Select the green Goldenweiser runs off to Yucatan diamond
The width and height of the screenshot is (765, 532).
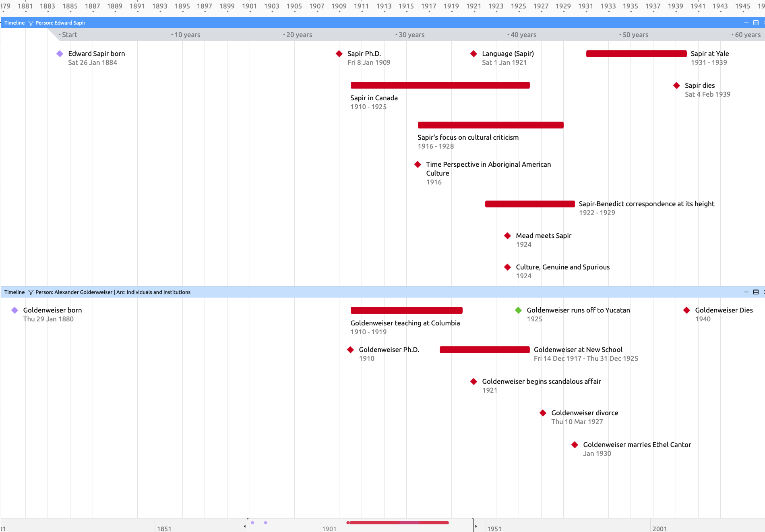(518, 310)
